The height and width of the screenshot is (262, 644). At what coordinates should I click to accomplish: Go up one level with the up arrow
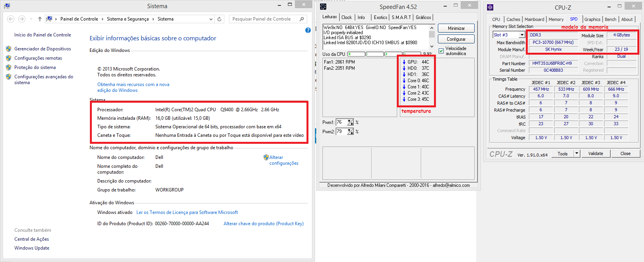pyautogui.click(x=40, y=19)
